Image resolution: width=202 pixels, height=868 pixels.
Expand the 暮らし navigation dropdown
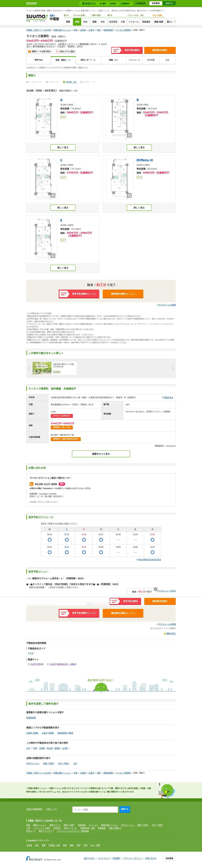[x=170, y=22]
